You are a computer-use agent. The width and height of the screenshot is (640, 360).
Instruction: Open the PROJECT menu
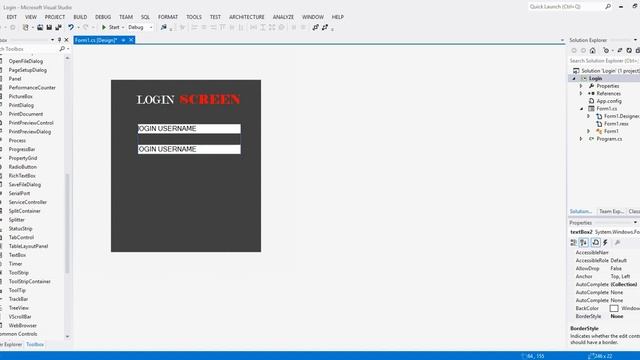pos(55,17)
